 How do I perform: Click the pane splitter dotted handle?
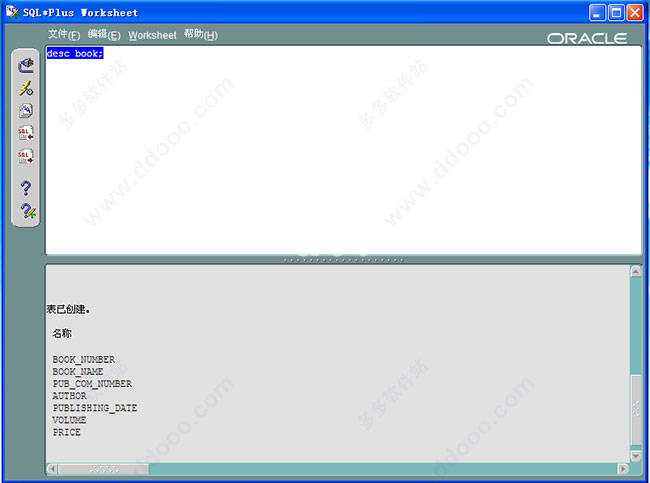point(343,260)
